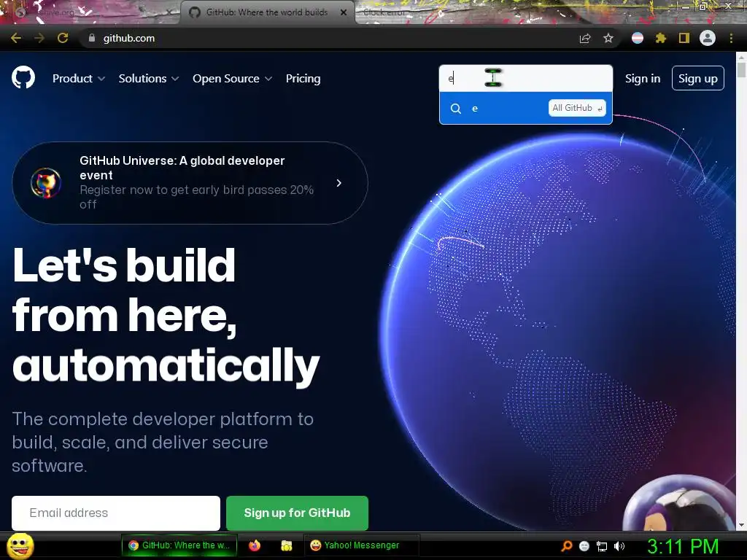The width and height of the screenshot is (747, 560).
Task: Expand the Solutions dropdown menu
Action: click(x=149, y=79)
